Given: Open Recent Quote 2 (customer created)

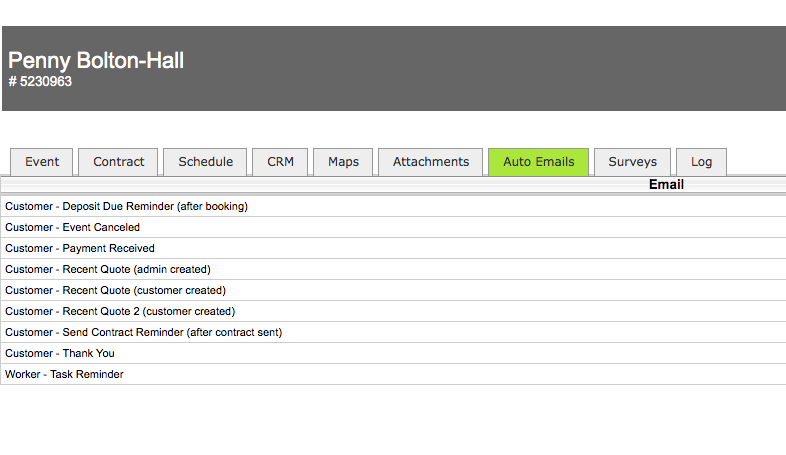Looking at the screenshot, I should (x=120, y=312).
